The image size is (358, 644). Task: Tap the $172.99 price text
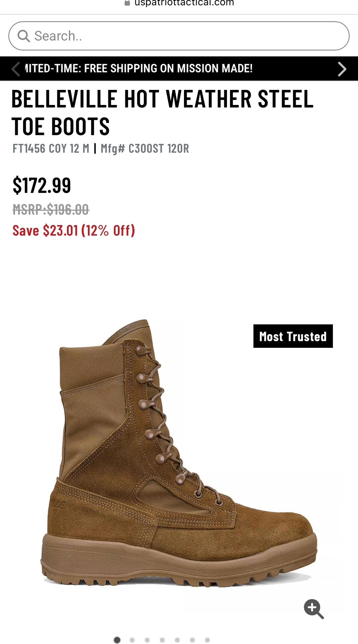[42, 185]
